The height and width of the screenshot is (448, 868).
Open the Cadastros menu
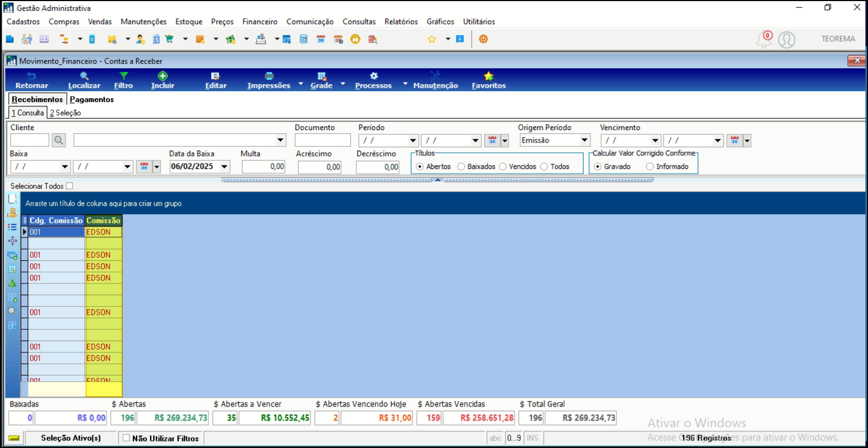(23, 22)
